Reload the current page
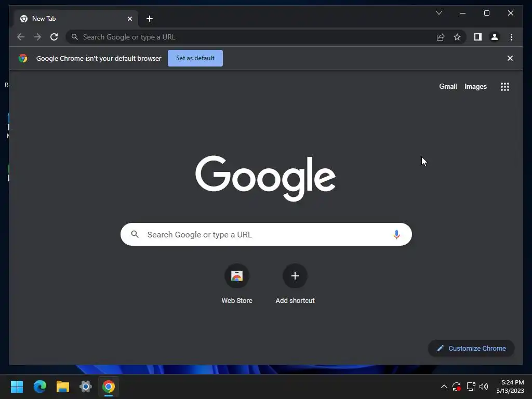 pyautogui.click(x=54, y=37)
